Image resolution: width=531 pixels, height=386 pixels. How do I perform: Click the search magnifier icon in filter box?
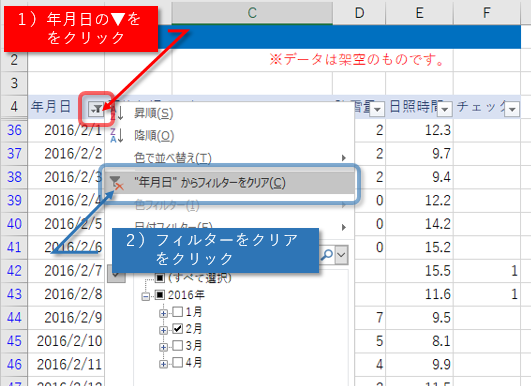(x=326, y=255)
